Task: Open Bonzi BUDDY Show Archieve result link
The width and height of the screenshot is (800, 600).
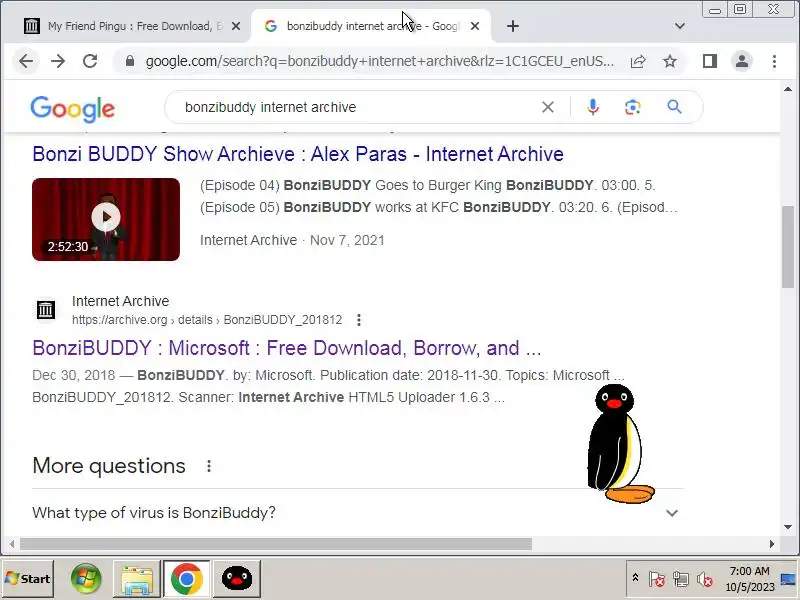Action: (x=298, y=154)
